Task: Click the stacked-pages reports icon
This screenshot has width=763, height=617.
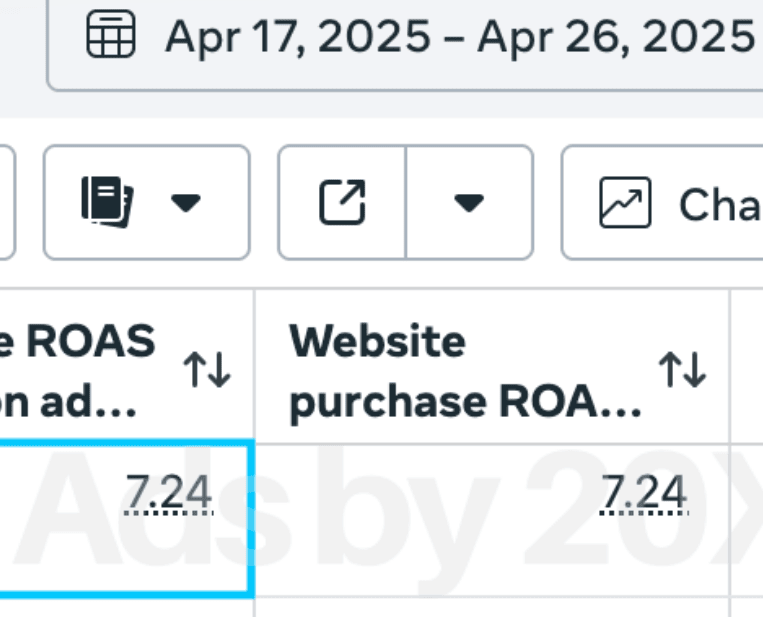Action: coord(106,202)
